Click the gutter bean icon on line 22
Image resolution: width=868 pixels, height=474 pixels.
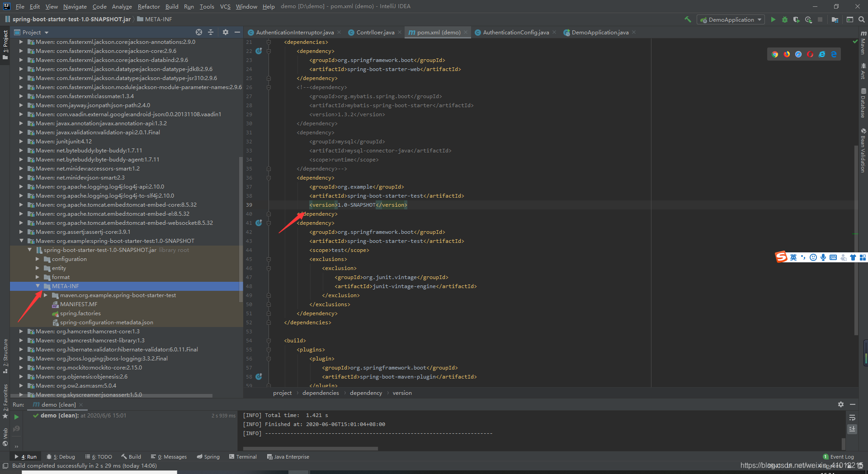[259, 51]
